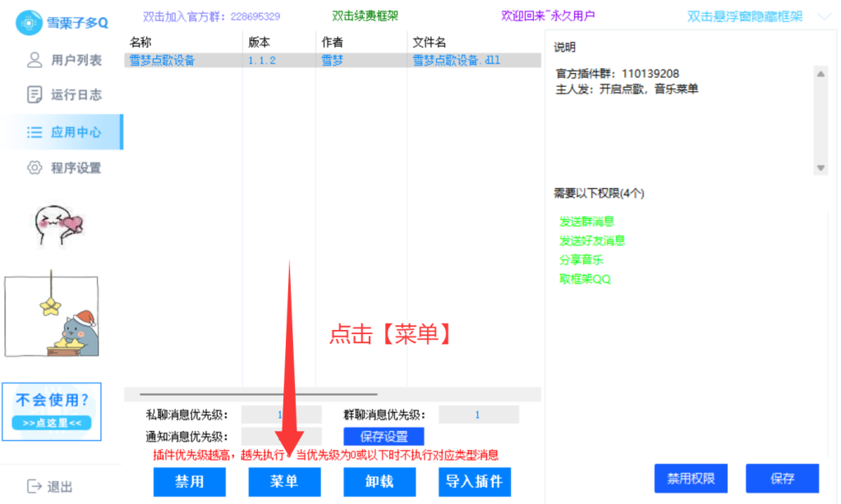
Task: Click the 禁用 button
Action: pyautogui.click(x=189, y=482)
